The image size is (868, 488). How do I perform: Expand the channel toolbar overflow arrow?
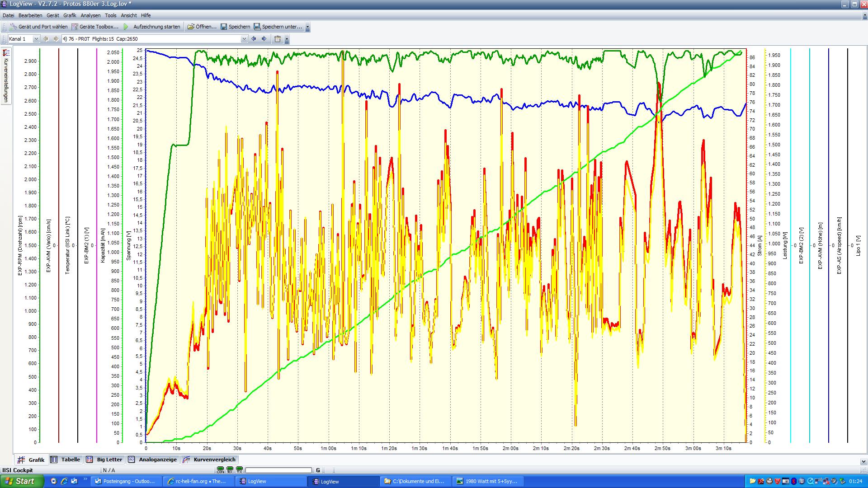(x=287, y=39)
